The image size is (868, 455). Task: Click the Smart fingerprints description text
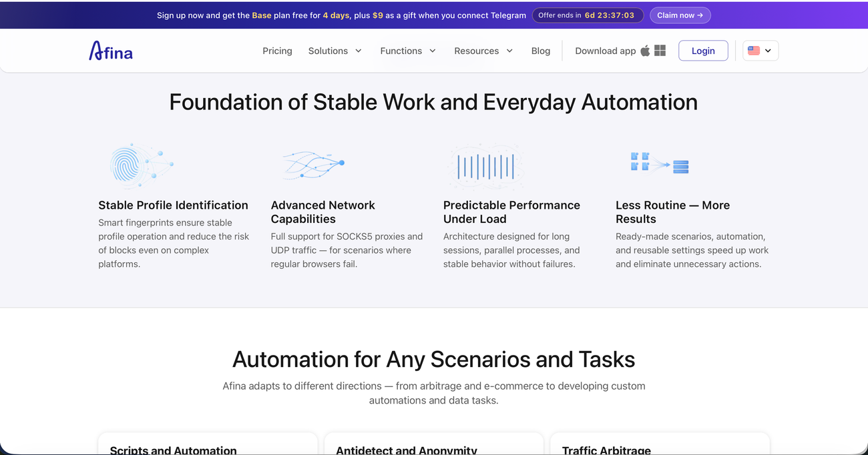point(174,244)
